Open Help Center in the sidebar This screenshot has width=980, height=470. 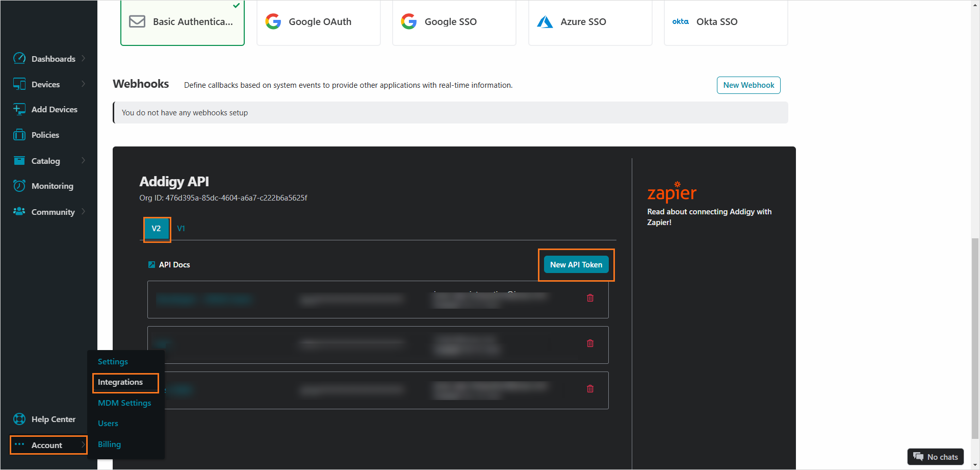click(x=54, y=419)
